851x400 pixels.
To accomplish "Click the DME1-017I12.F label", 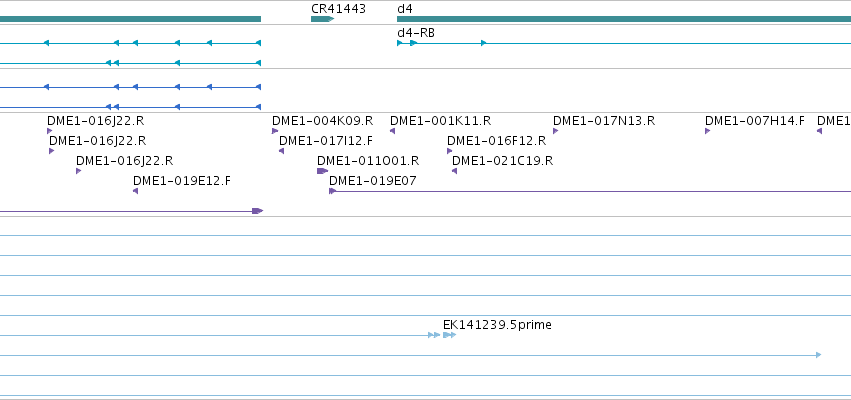I will click(326, 141).
